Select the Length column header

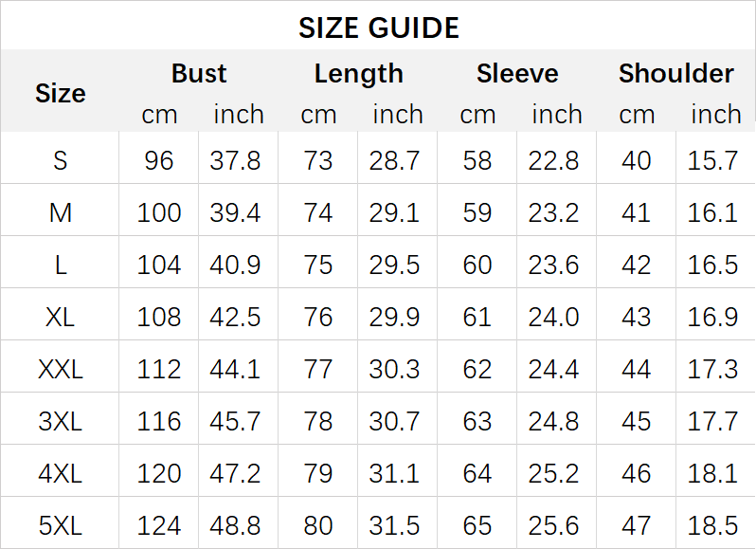coord(358,74)
